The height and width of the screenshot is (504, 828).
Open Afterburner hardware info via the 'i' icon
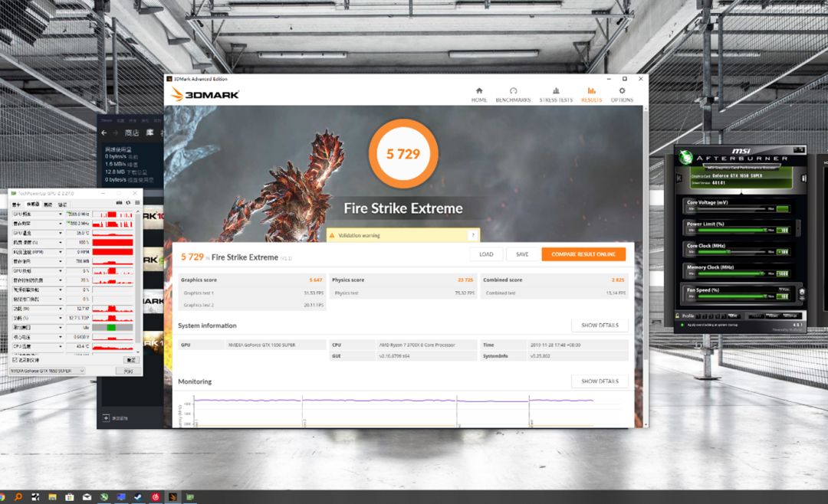click(804, 177)
